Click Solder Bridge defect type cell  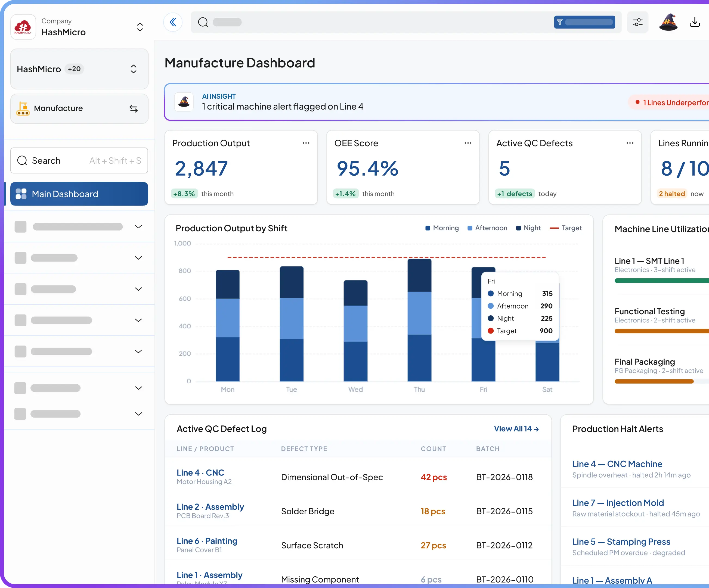308,511
